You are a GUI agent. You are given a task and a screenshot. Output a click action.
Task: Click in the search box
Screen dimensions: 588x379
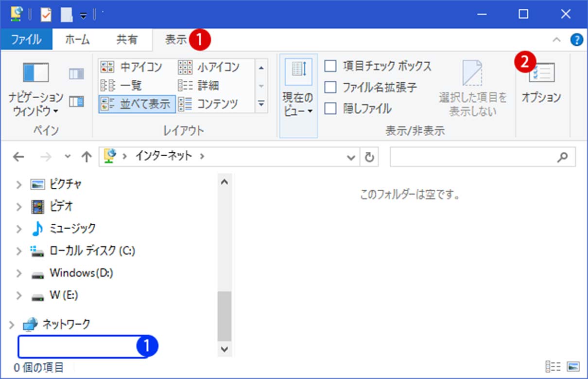(483, 157)
